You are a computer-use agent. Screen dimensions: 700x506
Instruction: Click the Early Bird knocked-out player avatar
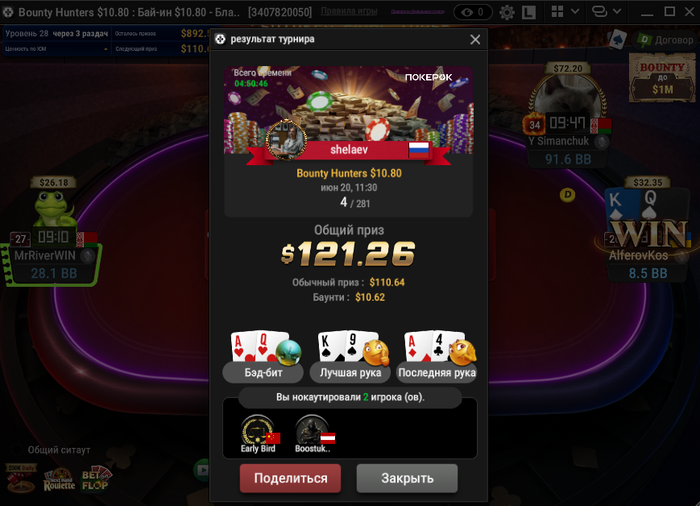coord(258,430)
